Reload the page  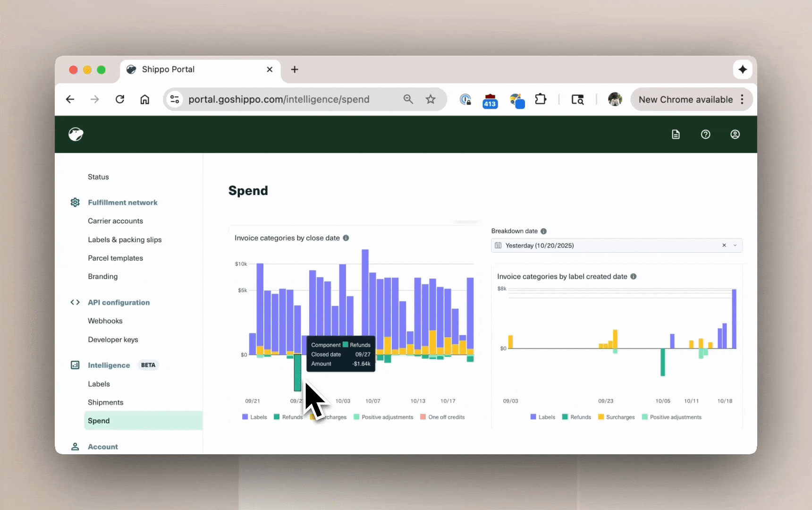click(x=120, y=99)
